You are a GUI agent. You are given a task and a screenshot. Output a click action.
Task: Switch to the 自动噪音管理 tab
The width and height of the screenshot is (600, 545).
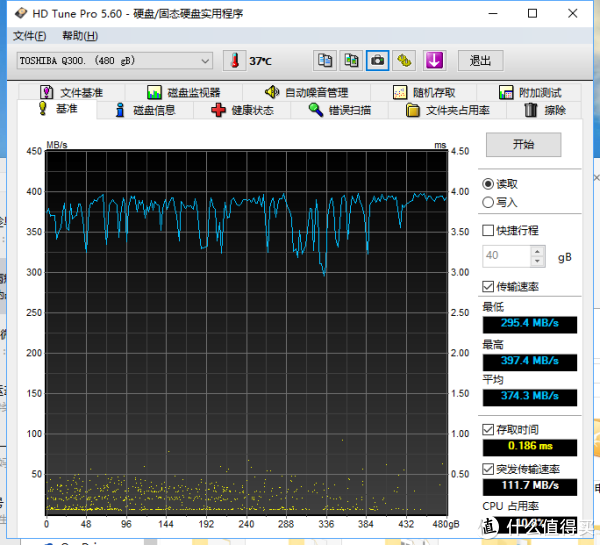point(306,92)
